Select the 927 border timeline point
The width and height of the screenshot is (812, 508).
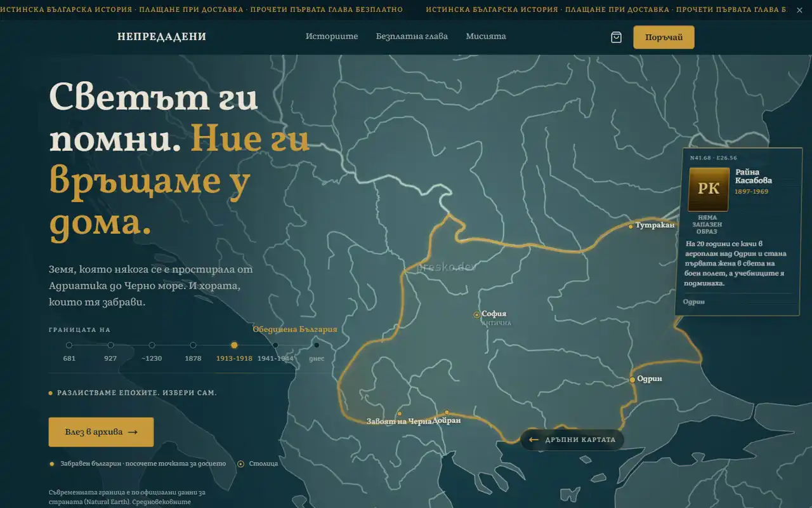coord(110,345)
